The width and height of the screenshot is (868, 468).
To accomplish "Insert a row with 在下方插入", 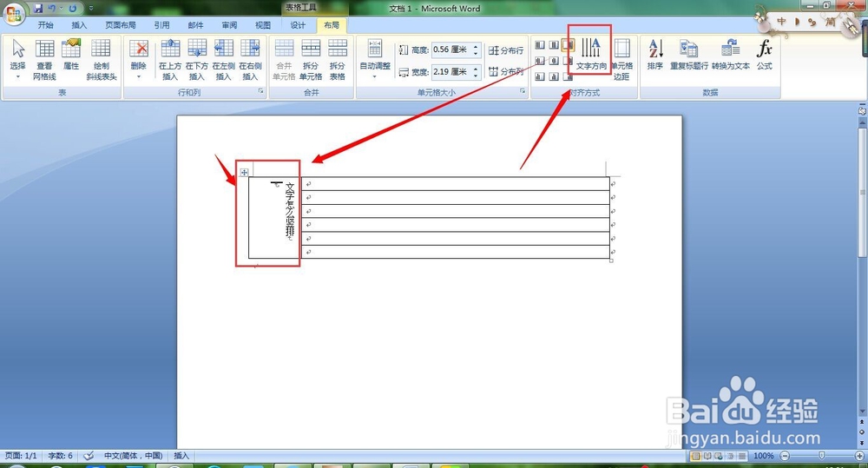I will pyautogui.click(x=196, y=59).
